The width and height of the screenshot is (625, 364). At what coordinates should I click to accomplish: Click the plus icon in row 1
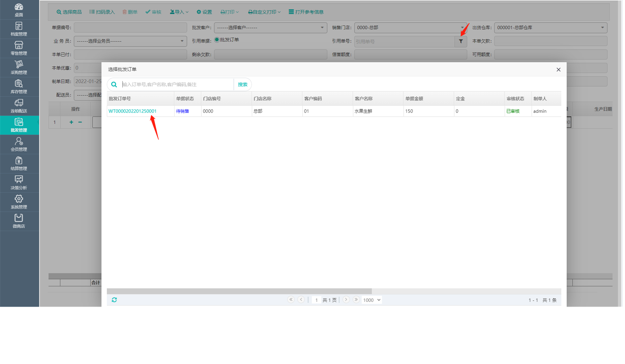point(71,122)
